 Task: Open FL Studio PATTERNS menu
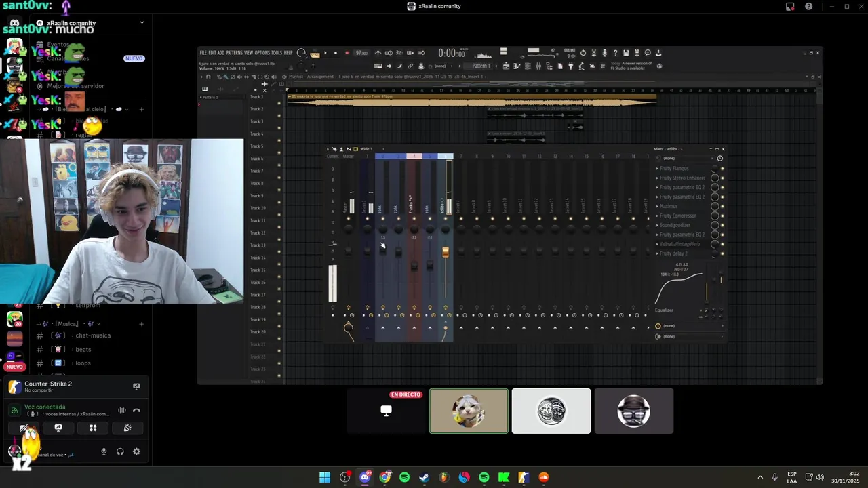click(x=234, y=52)
